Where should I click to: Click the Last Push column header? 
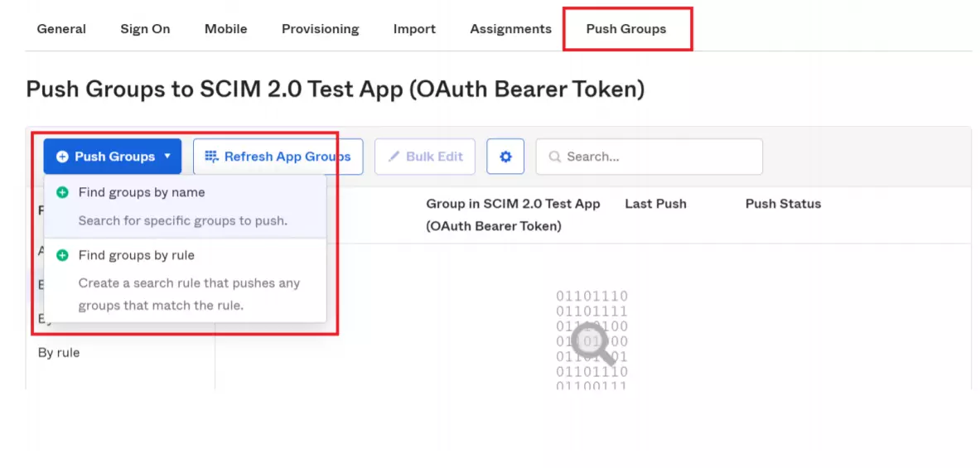655,204
